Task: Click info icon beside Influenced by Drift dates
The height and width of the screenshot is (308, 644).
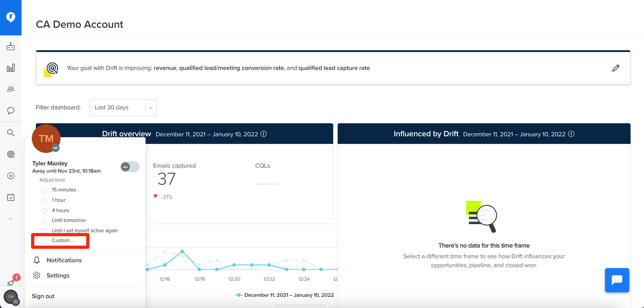Action: (x=571, y=134)
